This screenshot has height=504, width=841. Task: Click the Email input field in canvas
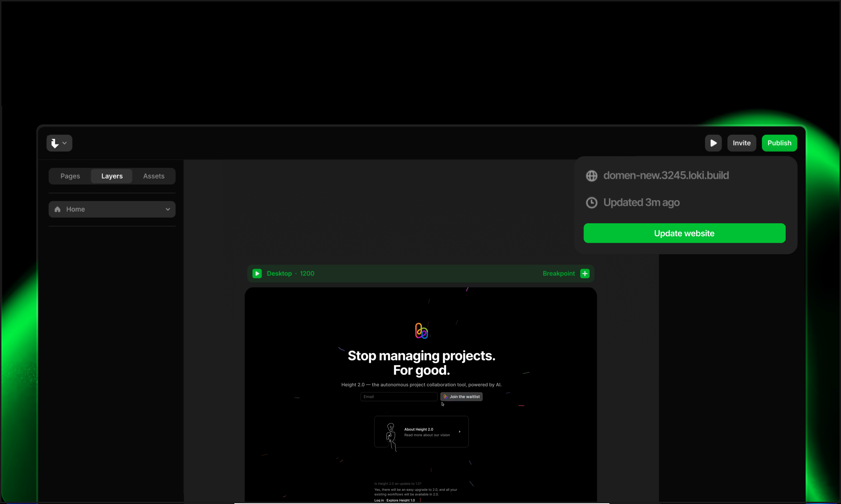click(399, 397)
